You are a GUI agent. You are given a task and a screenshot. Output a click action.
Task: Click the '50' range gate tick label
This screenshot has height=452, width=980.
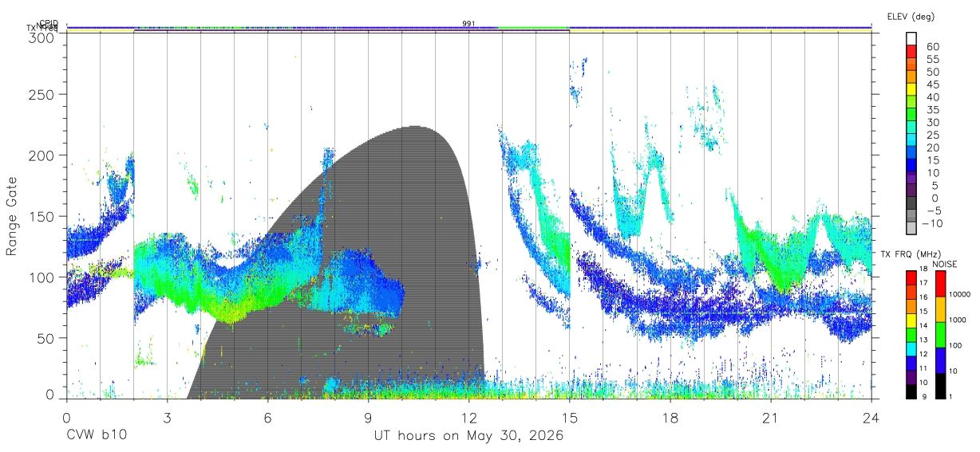click(45, 338)
